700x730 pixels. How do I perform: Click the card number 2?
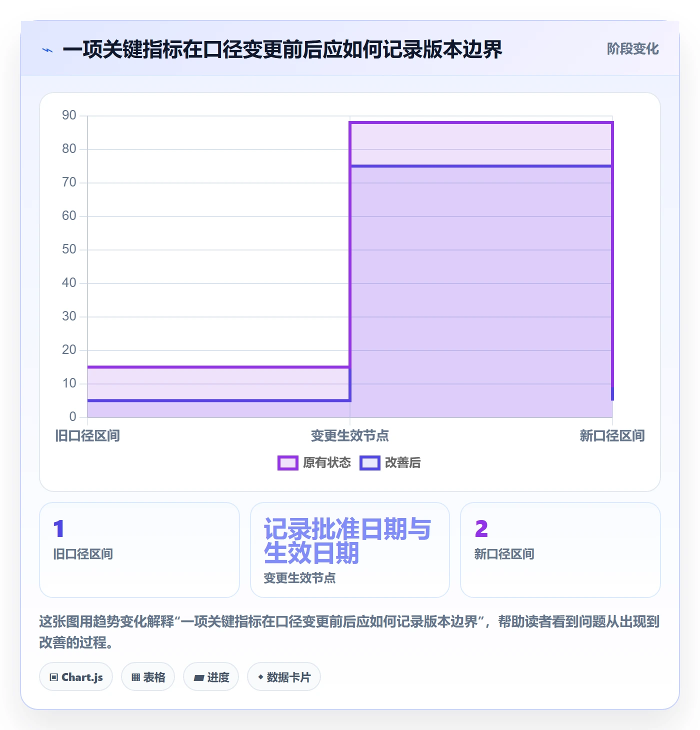tap(481, 529)
